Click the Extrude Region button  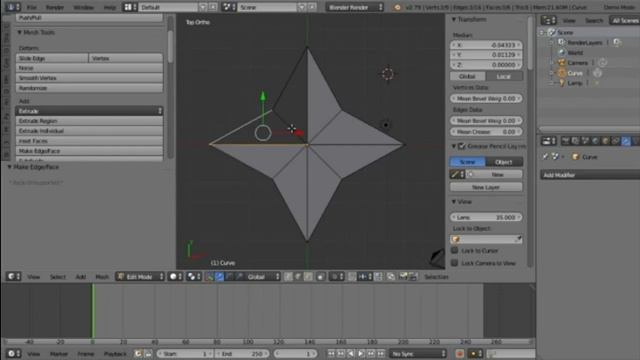(x=89, y=121)
